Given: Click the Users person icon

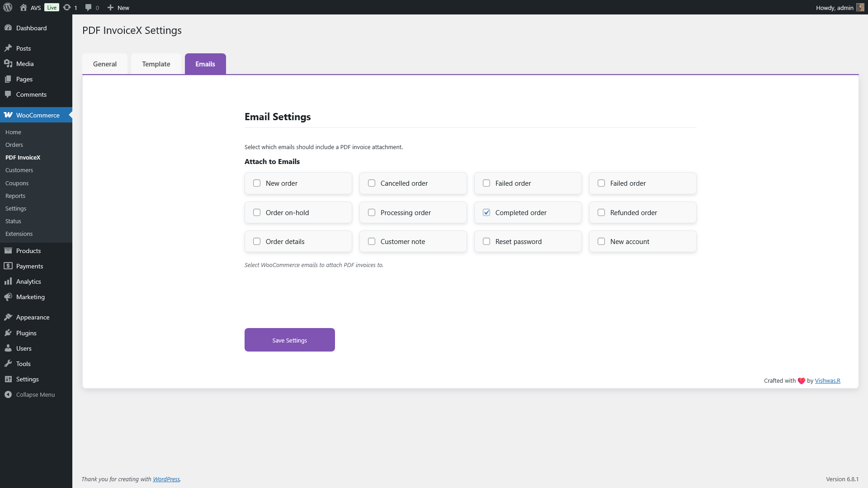Looking at the screenshot, I should (x=8, y=348).
